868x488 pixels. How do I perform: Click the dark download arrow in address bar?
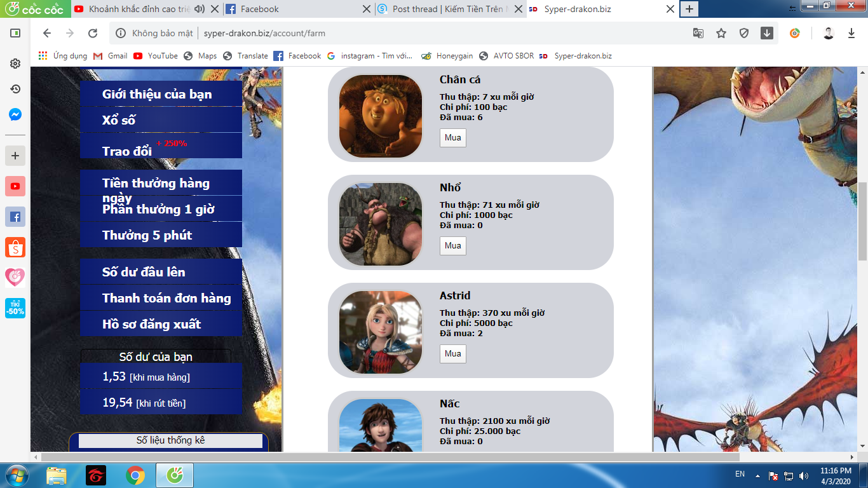coord(767,33)
